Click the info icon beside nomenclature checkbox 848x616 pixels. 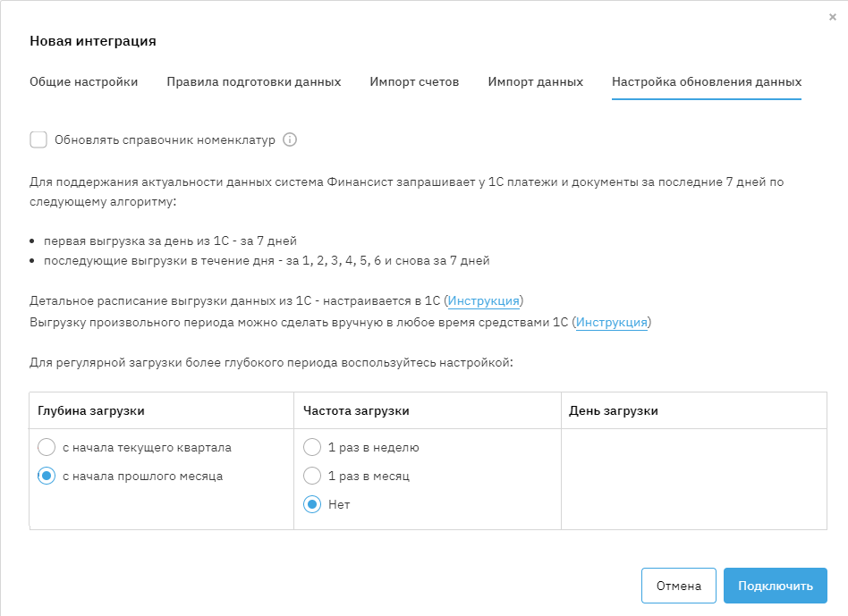290,139
